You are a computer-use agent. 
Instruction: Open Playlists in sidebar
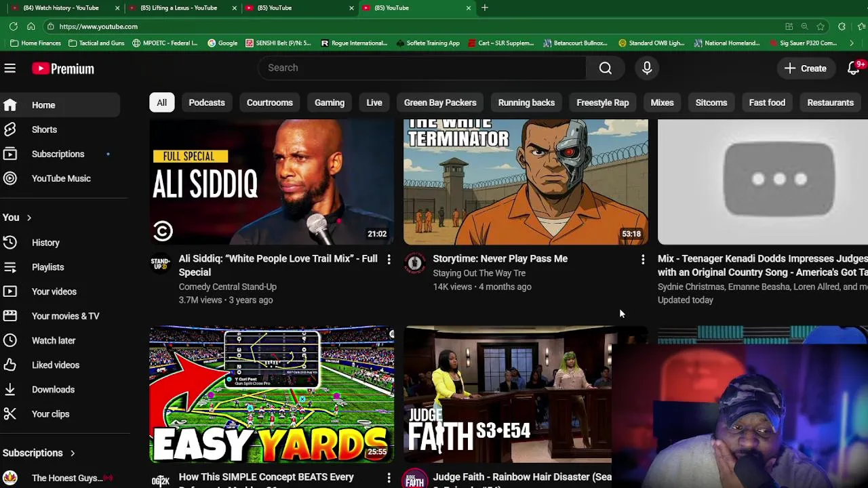pyautogui.click(x=47, y=267)
